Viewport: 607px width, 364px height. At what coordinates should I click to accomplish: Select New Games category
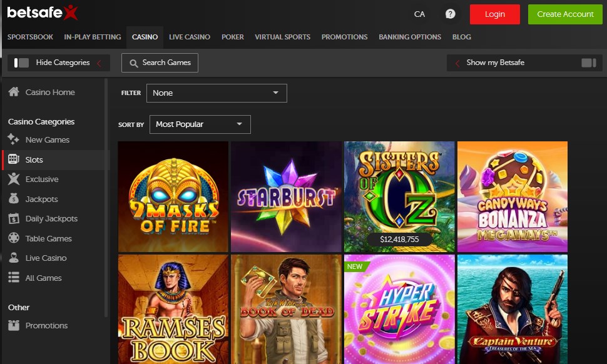[x=47, y=139]
